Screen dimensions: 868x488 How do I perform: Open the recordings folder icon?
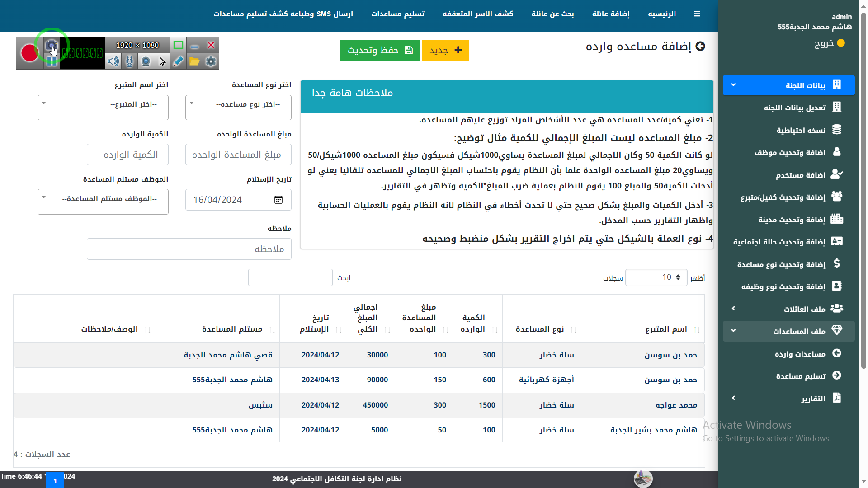click(x=194, y=61)
